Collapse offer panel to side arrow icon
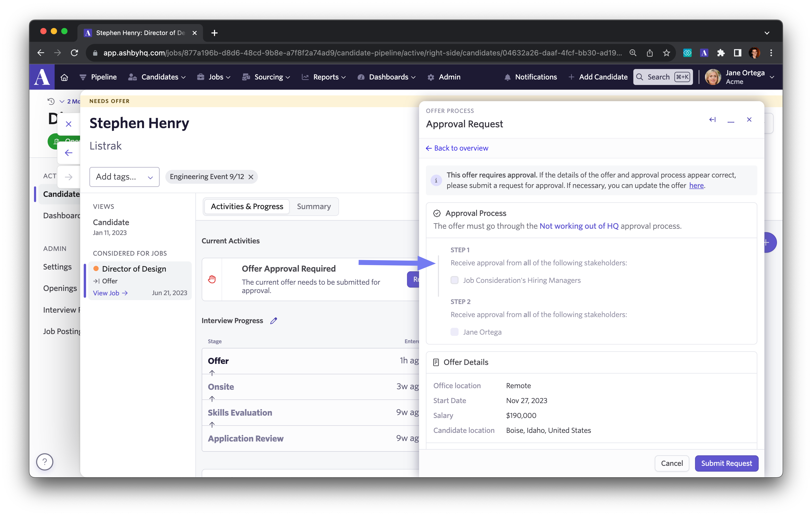Screen dimensions: 812x516 tap(712, 120)
